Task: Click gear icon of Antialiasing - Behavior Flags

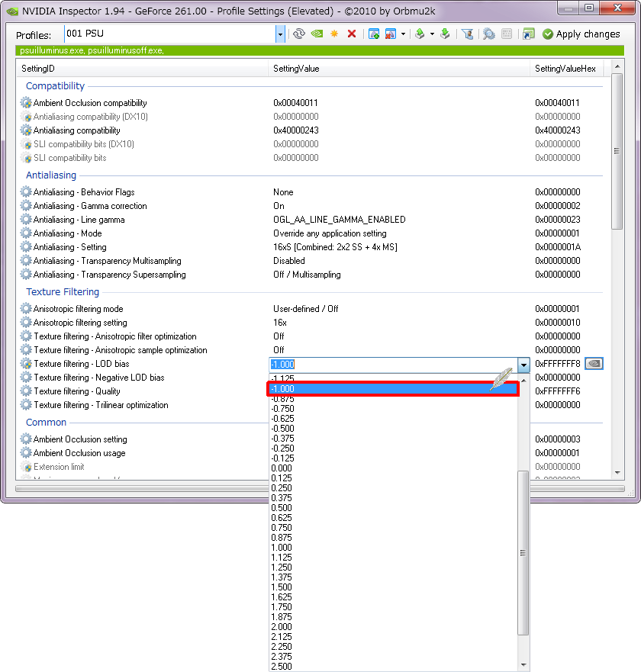Action: [26, 192]
